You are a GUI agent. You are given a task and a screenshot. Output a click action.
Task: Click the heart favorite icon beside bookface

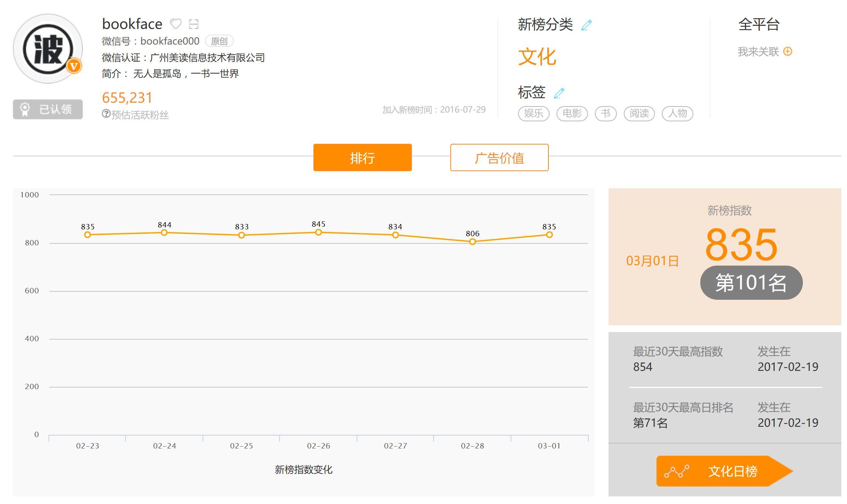[x=175, y=24]
